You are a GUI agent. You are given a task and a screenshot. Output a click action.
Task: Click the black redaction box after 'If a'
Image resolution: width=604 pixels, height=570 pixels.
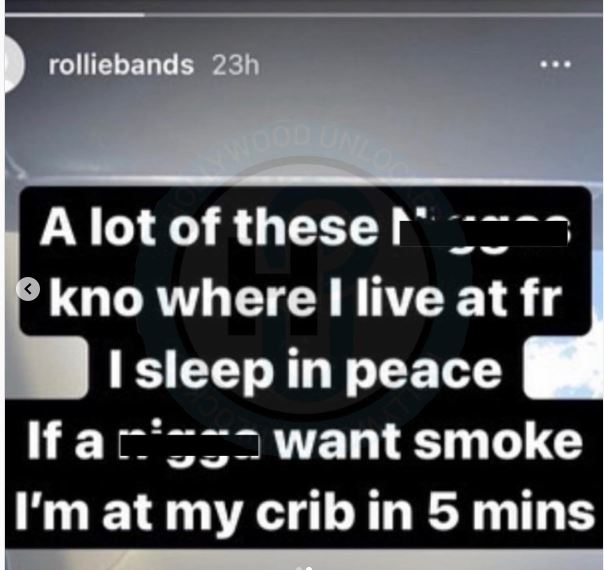point(189,446)
